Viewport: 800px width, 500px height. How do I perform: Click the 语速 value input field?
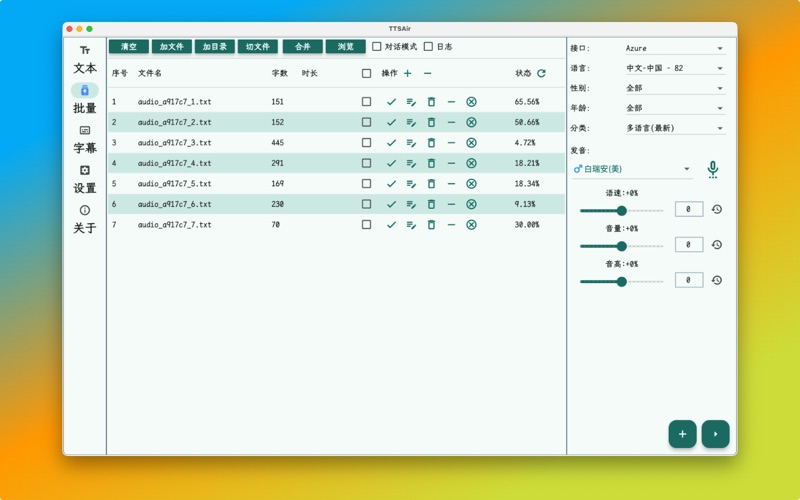[689, 209]
